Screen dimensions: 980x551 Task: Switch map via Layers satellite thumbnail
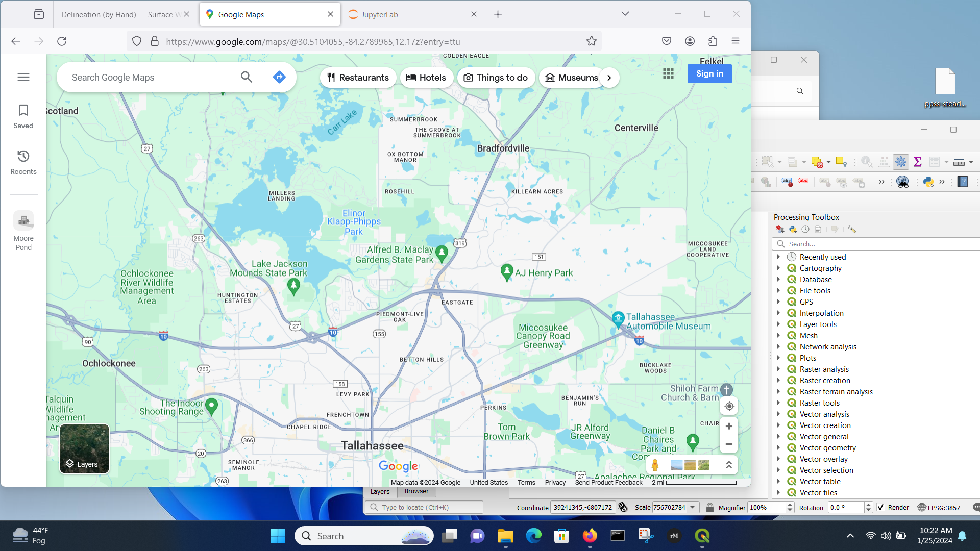tap(85, 449)
